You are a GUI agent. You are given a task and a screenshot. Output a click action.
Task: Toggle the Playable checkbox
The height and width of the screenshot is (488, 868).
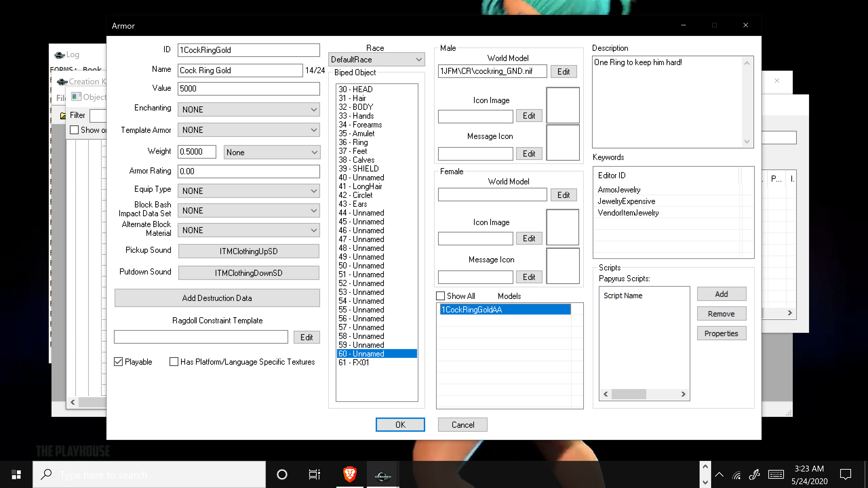click(118, 362)
